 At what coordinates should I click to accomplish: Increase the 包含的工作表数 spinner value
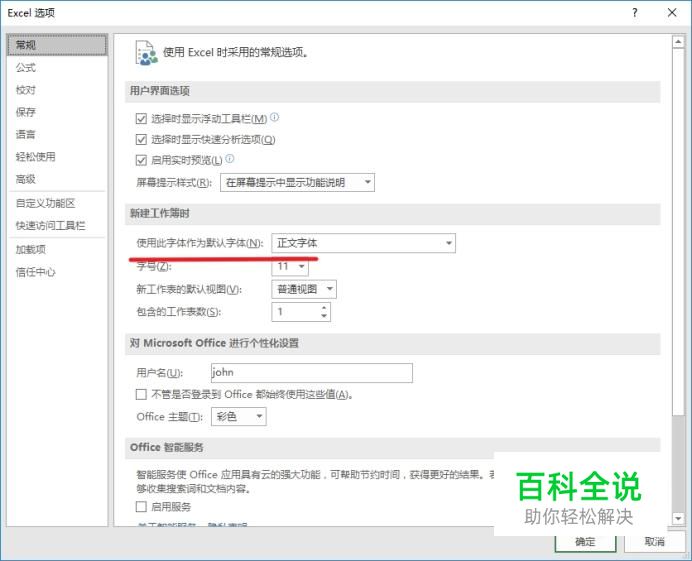click(x=324, y=308)
